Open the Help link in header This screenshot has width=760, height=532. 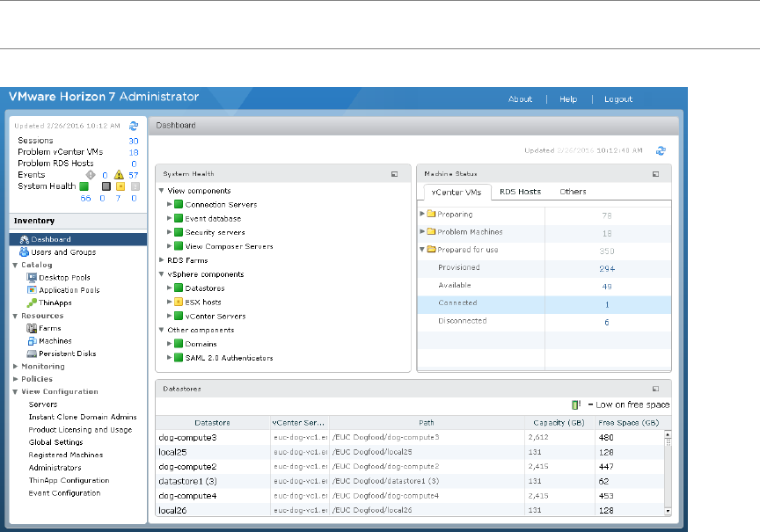pyautogui.click(x=568, y=99)
